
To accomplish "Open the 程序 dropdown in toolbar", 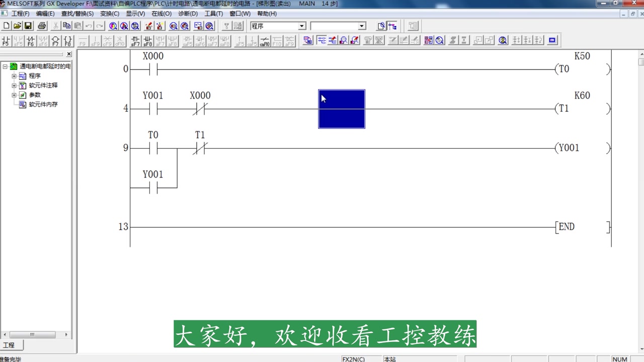I will [302, 26].
